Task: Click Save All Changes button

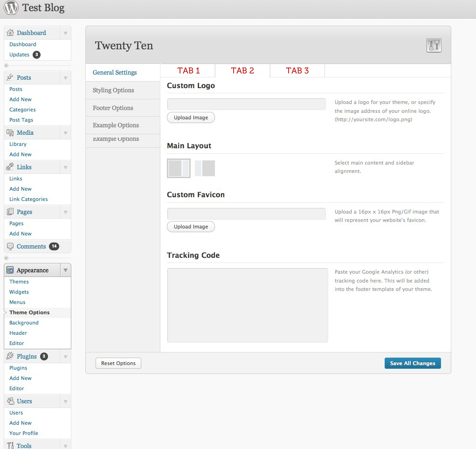Action: point(413,363)
